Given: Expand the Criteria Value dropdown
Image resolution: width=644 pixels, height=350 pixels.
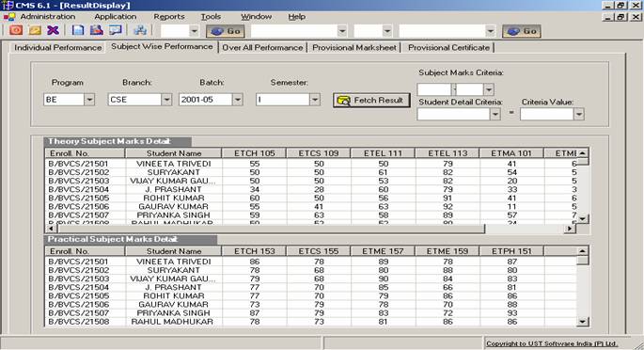Looking at the screenshot, I should tap(579, 114).
